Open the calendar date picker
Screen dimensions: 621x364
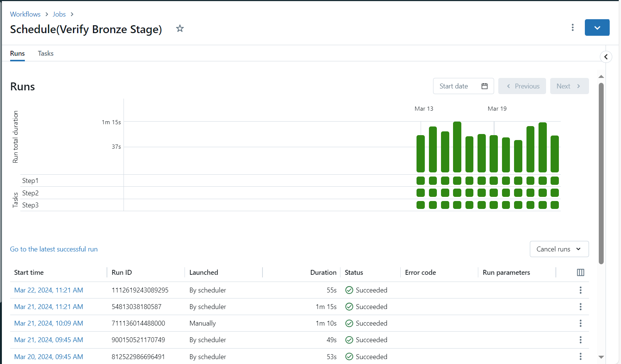(x=485, y=86)
